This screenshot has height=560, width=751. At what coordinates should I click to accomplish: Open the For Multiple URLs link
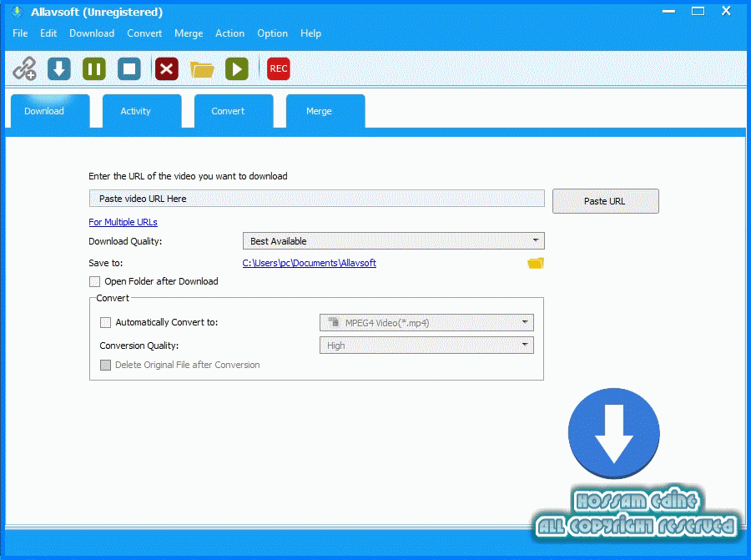coord(123,222)
